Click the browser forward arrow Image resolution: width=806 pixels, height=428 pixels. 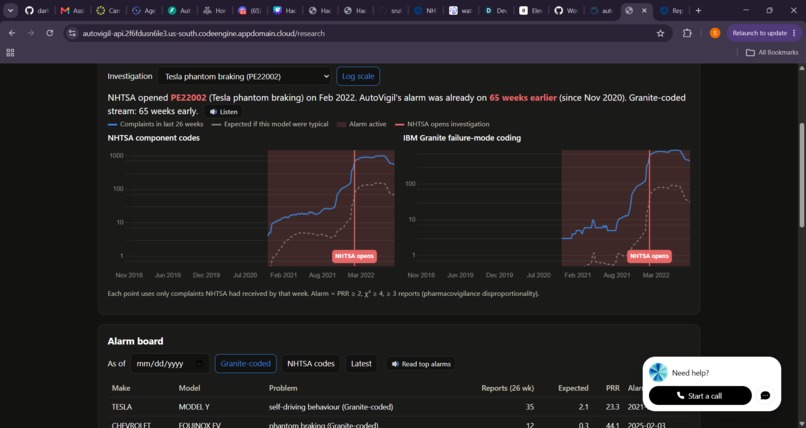pyautogui.click(x=31, y=33)
